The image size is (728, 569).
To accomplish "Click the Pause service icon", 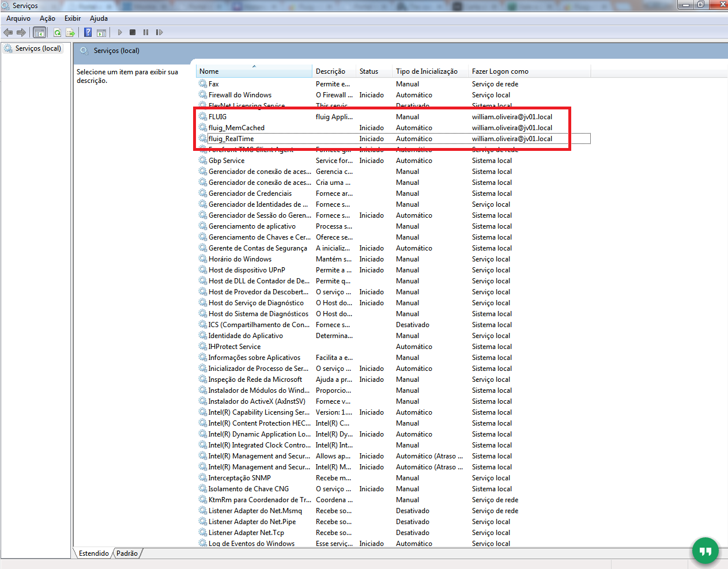I will point(146,32).
